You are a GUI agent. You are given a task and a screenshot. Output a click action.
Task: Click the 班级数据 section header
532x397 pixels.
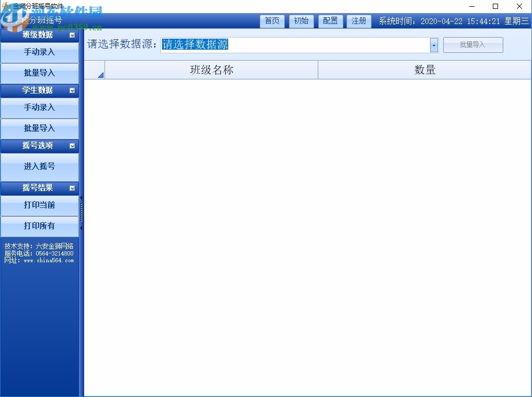tap(39, 35)
